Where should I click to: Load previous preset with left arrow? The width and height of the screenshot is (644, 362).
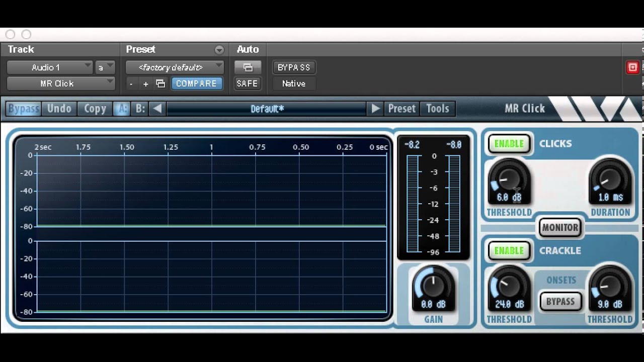pos(157,109)
